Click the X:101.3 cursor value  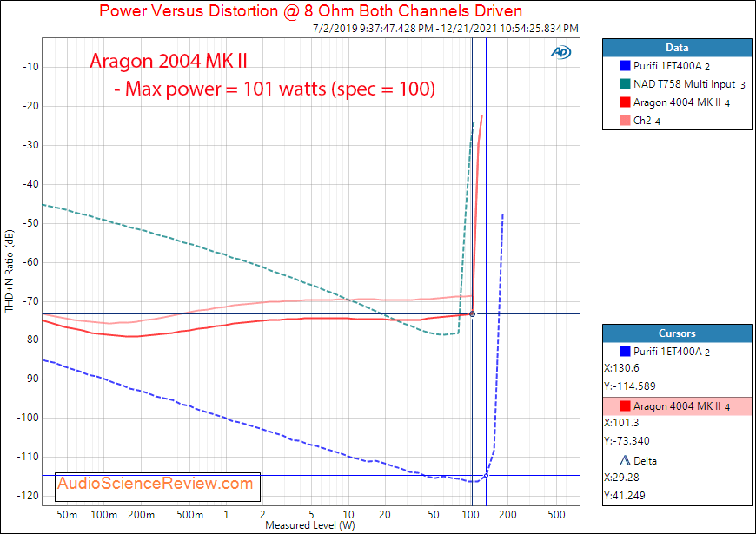point(621,423)
